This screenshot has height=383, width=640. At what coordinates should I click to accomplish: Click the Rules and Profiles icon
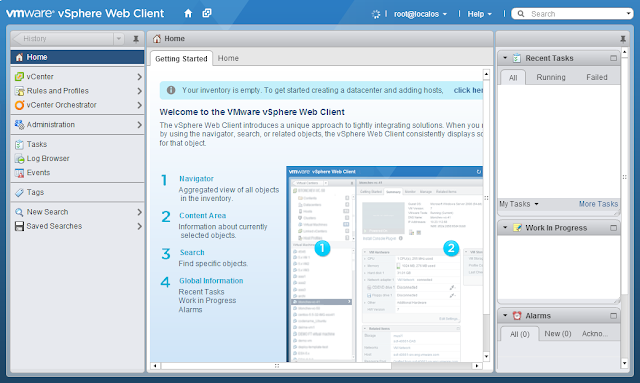coord(19,91)
